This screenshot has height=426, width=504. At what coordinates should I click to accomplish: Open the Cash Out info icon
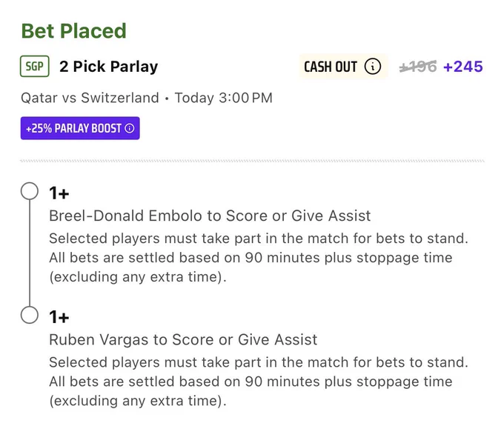[373, 67]
